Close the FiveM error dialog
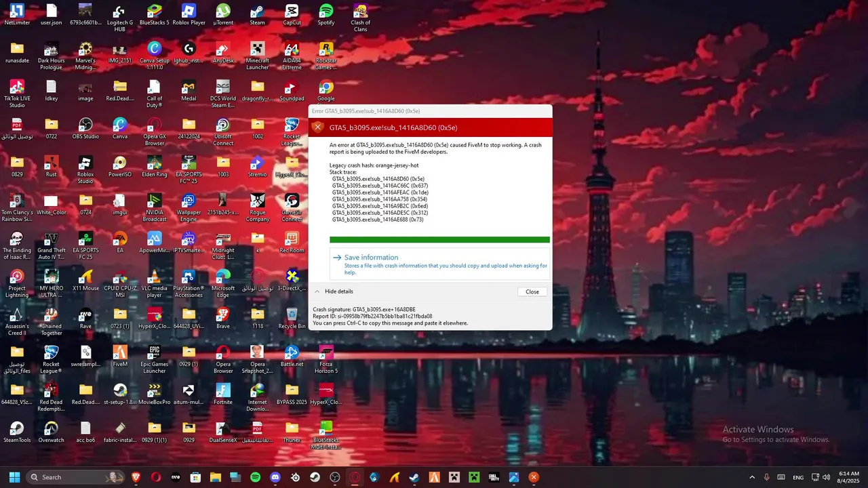868x488 pixels. (x=532, y=291)
